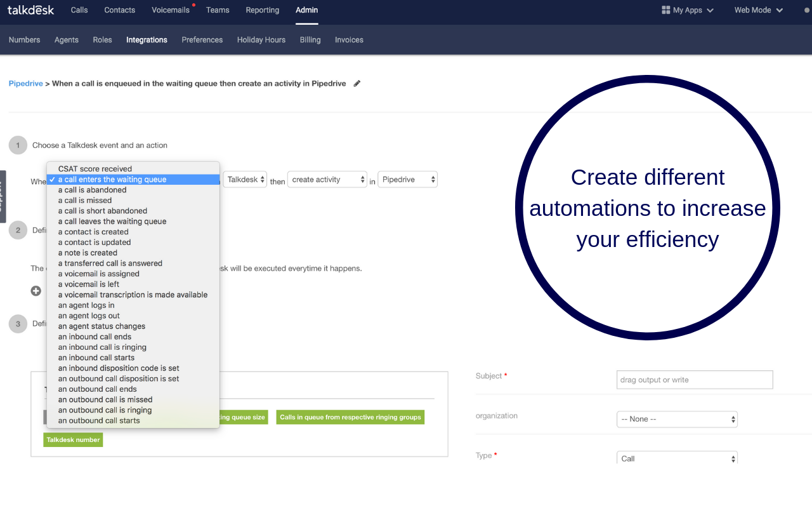This screenshot has height=508, width=812.
Task: Open the Pipedrive target dropdown
Action: (407, 180)
